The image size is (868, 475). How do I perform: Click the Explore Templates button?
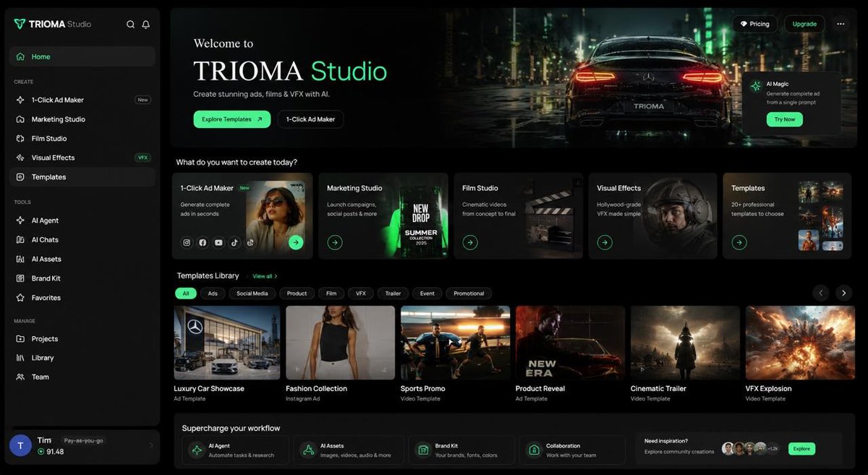pos(232,119)
